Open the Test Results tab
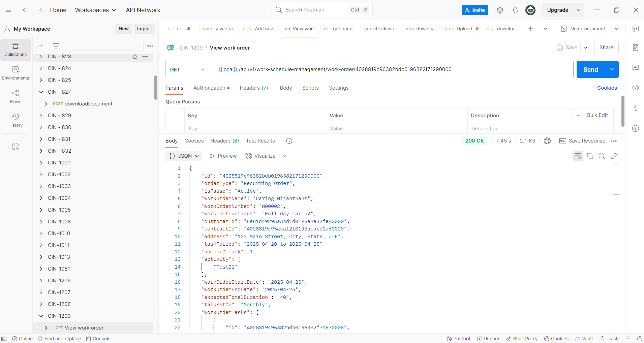Image resolution: width=644 pixels, height=343 pixels. 260,141
